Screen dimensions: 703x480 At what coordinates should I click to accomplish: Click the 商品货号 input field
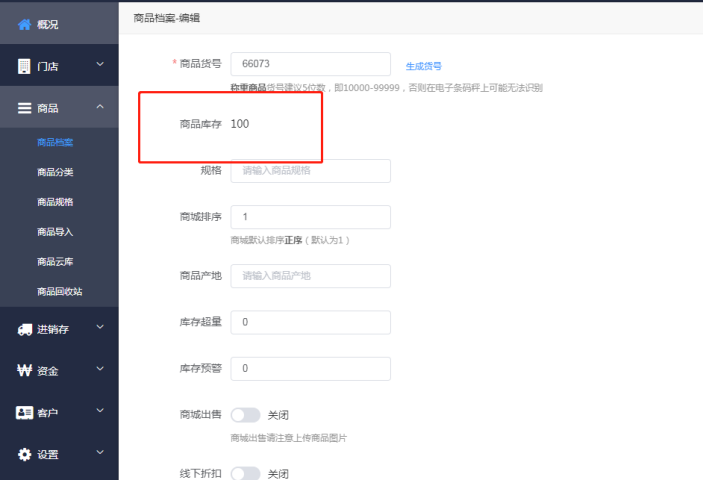[x=311, y=64]
